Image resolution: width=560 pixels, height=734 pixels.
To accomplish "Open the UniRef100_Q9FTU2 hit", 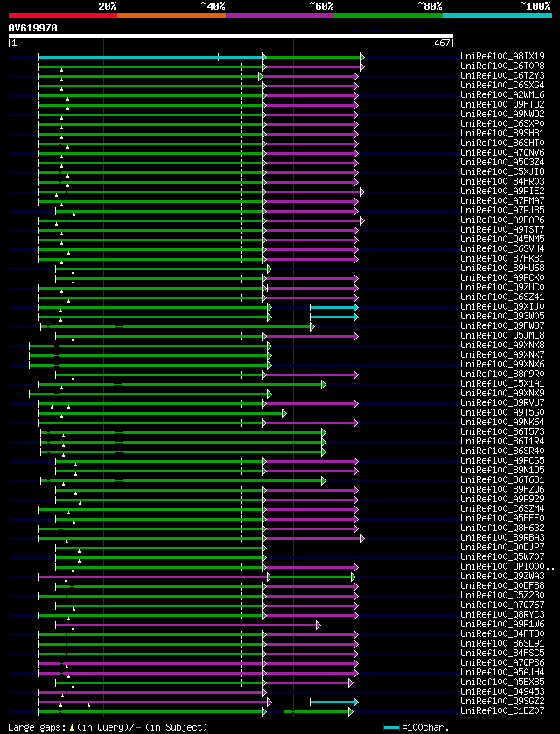I will [502, 104].
